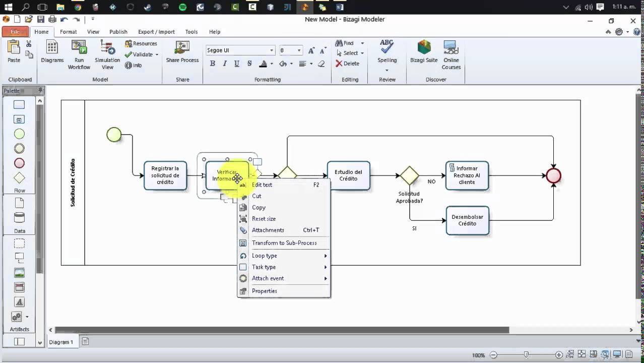Choose Attachments in the context menu
Image resolution: width=644 pixels, height=363 pixels.
pos(284,230)
